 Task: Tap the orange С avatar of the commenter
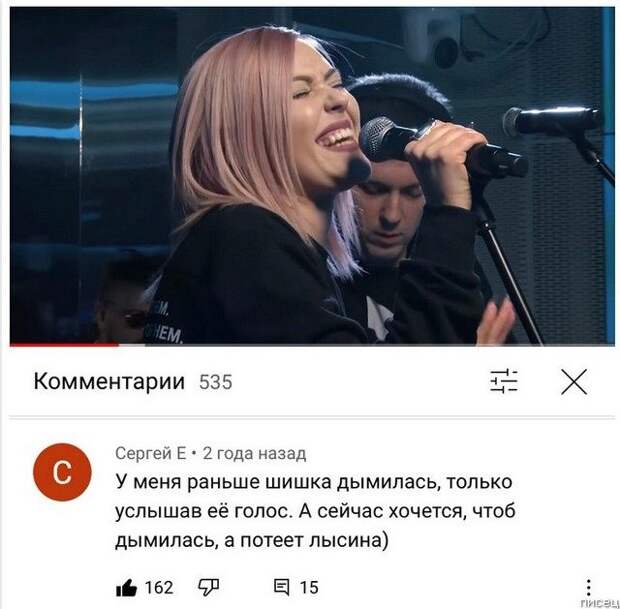pyautogui.click(x=62, y=472)
